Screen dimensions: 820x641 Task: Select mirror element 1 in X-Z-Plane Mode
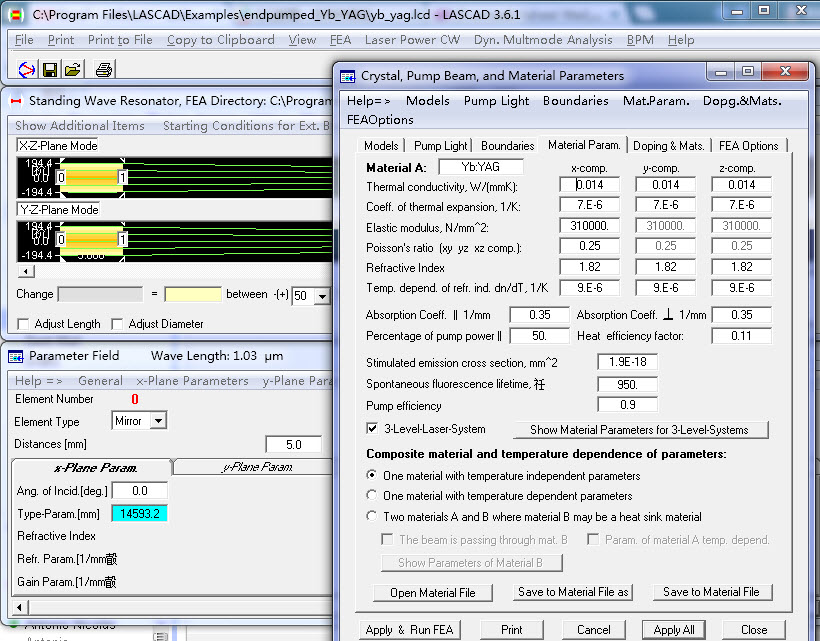[x=122, y=177]
